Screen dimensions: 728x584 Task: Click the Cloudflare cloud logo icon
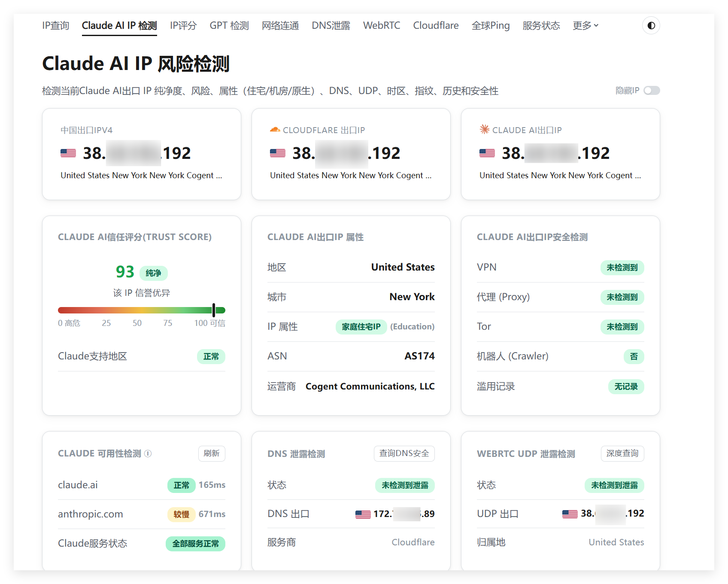click(x=275, y=130)
